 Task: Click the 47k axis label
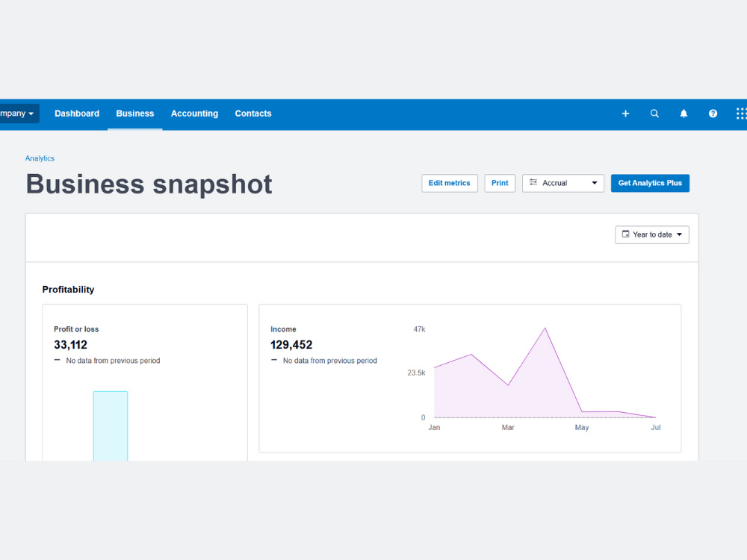click(x=419, y=329)
